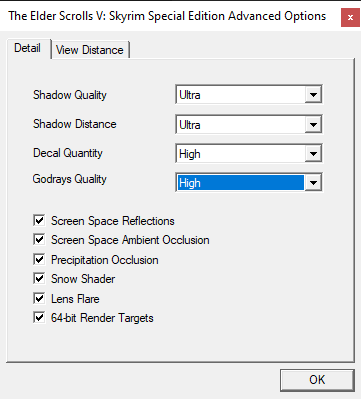Click the Godrays Quality label text

tap(69, 179)
